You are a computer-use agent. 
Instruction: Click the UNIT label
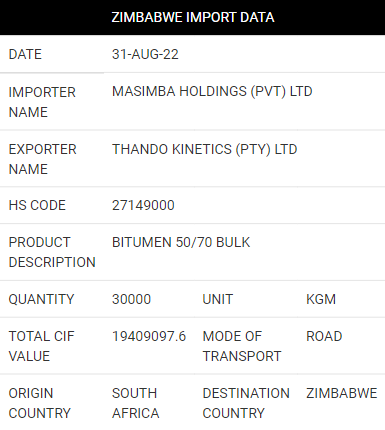coord(218,299)
